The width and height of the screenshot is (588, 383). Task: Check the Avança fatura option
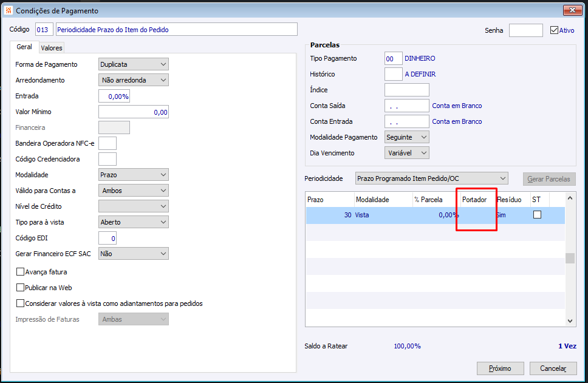[x=20, y=272]
